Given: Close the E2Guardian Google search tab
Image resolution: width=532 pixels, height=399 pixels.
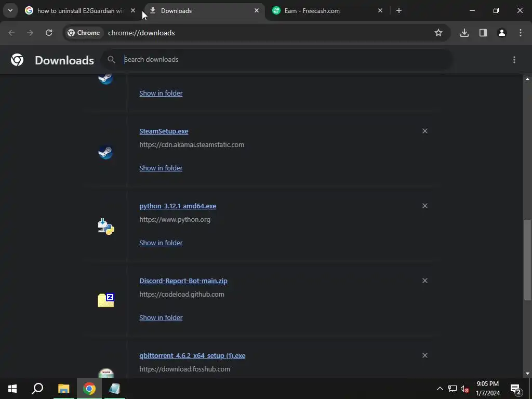Looking at the screenshot, I should (133, 11).
